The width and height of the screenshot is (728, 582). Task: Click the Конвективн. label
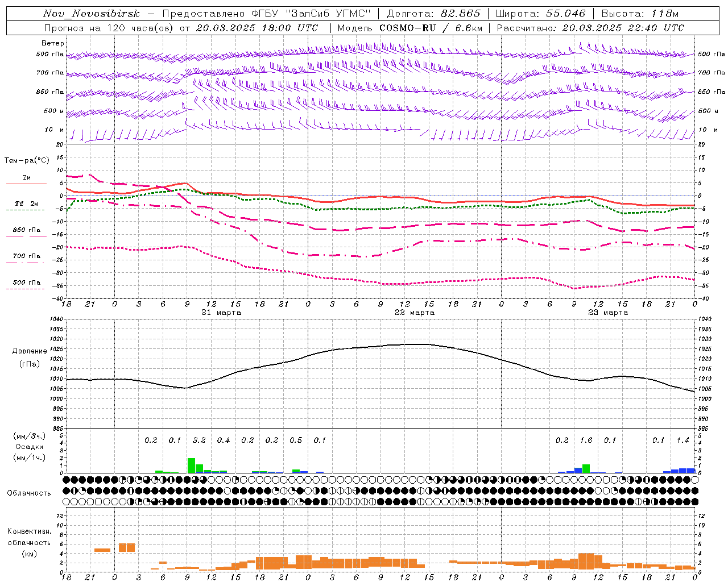coord(29,531)
